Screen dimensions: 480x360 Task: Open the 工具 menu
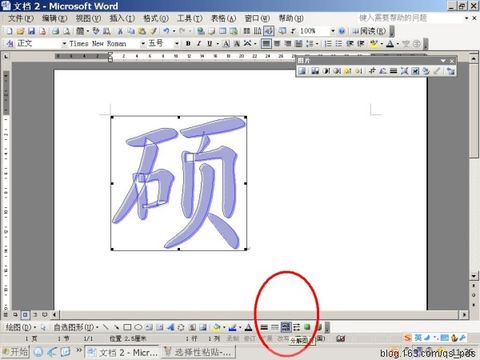coord(190,18)
